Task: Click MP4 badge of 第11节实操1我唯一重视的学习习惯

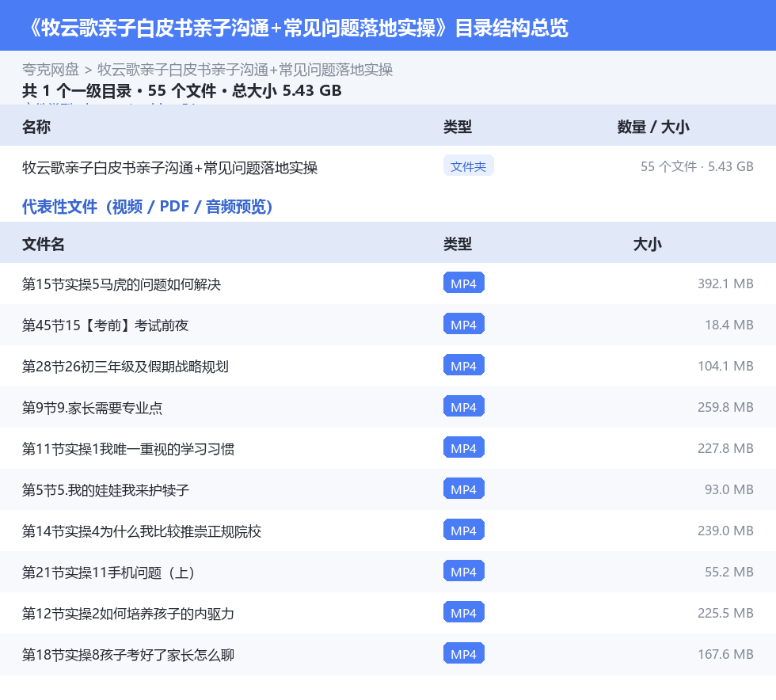Action: coord(464,447)
